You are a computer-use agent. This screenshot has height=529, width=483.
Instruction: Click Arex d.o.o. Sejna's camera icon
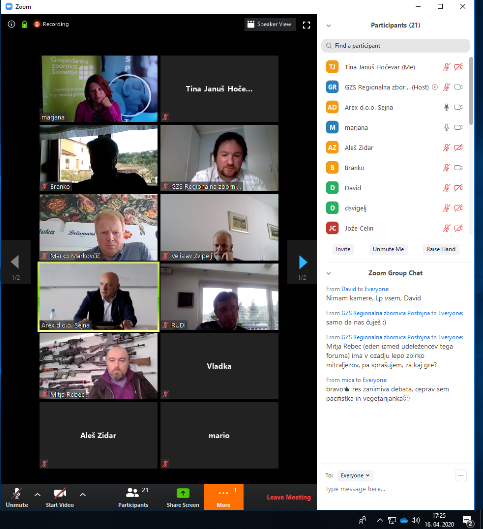pyautogui.click(x=458, y=107)
